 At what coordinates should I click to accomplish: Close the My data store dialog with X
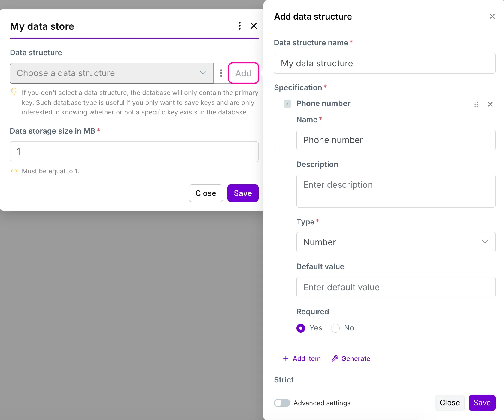coord(254,26)
